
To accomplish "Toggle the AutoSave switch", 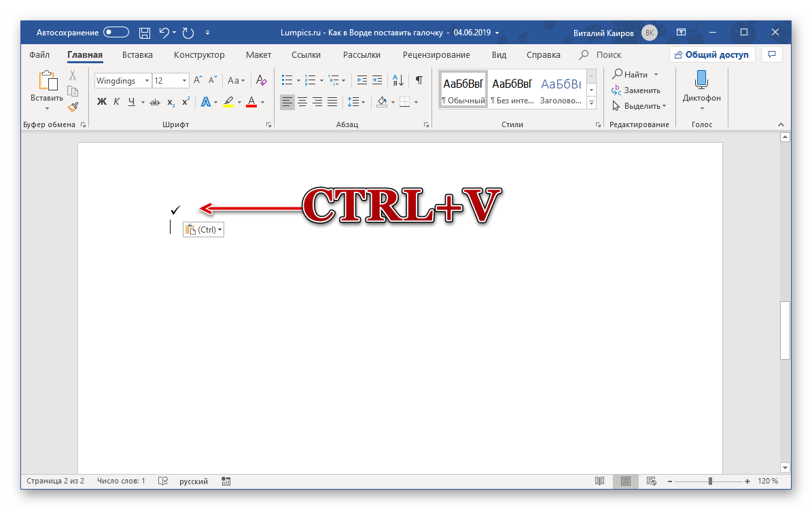I will click(x=116, y=32).
